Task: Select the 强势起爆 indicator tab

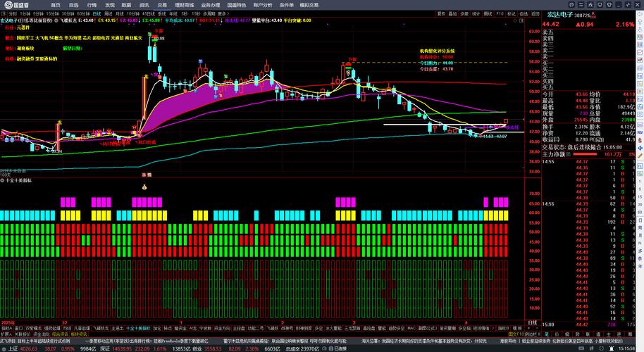Action: pos(52,328)
